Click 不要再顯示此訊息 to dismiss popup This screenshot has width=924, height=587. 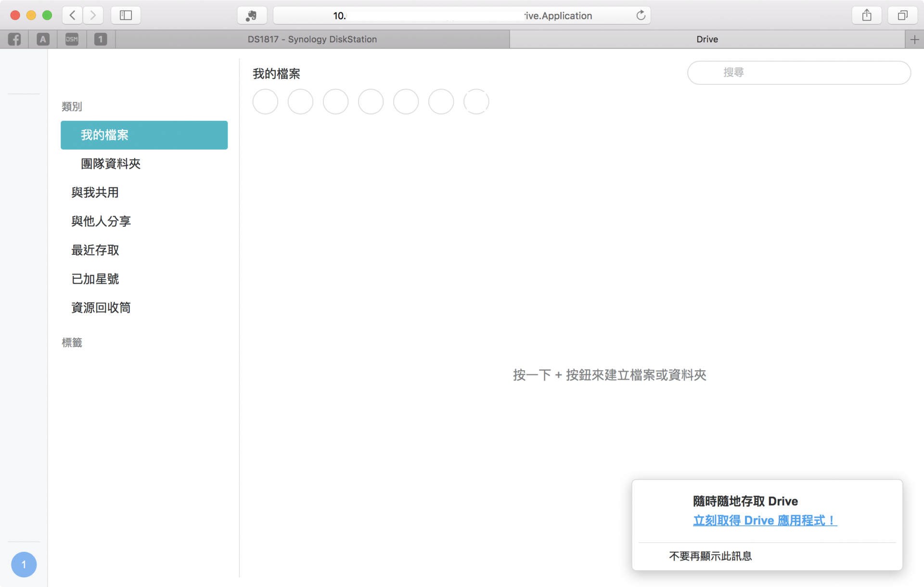point(710,556)
